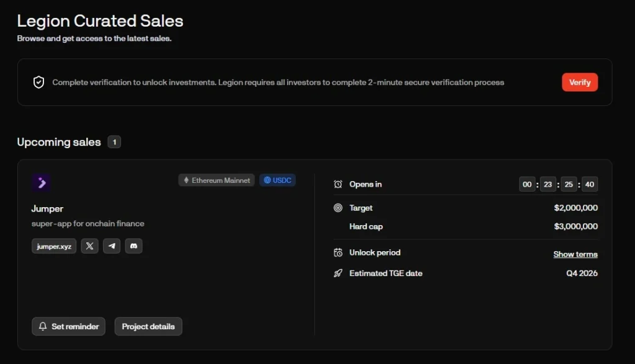
Task: Click the Ethereum Mainnet badge
Action: click(x=216, y=180)
